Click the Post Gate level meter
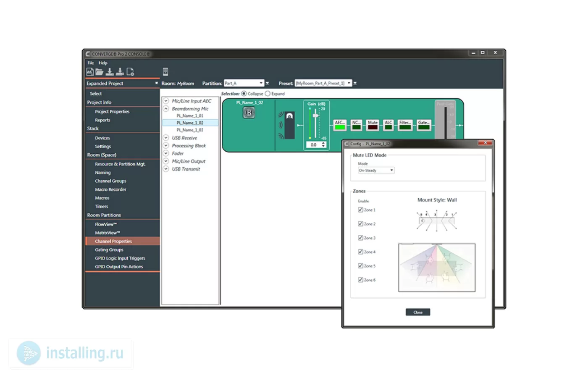This screenshot has width=588, height=378. coord(445,122)
